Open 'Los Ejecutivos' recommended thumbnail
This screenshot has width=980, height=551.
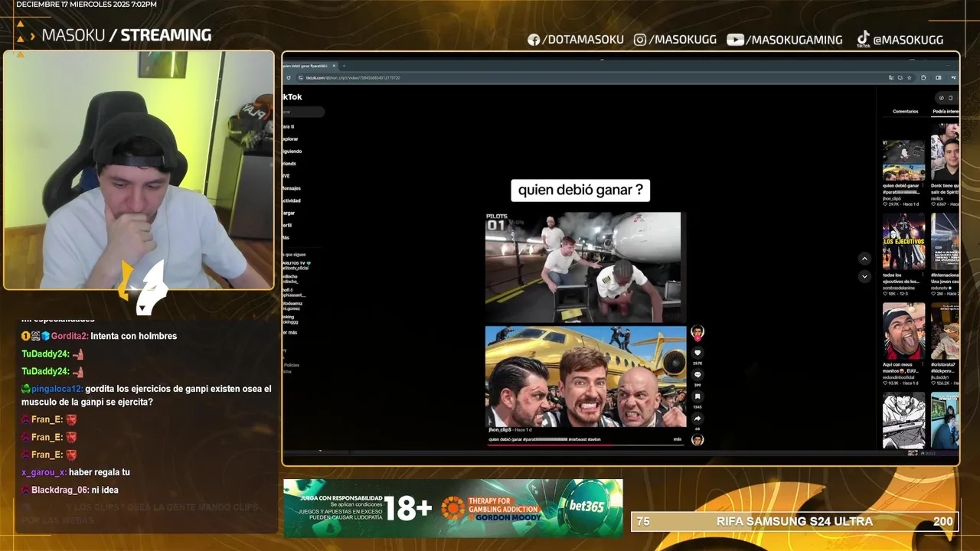point(903,241)
